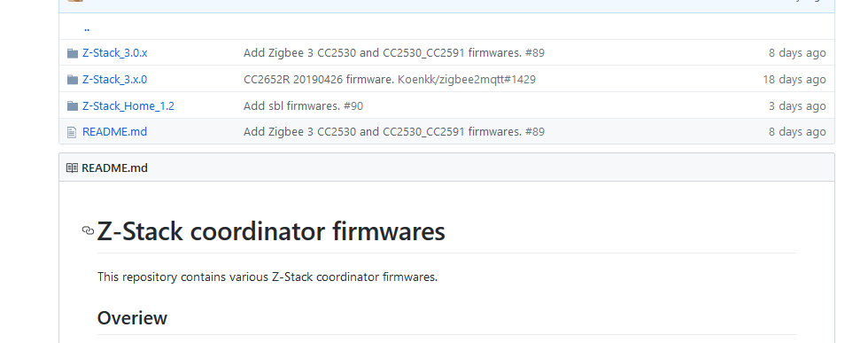Open the README.md file link
The image size is (868, 343).
(x=114, y=132)
